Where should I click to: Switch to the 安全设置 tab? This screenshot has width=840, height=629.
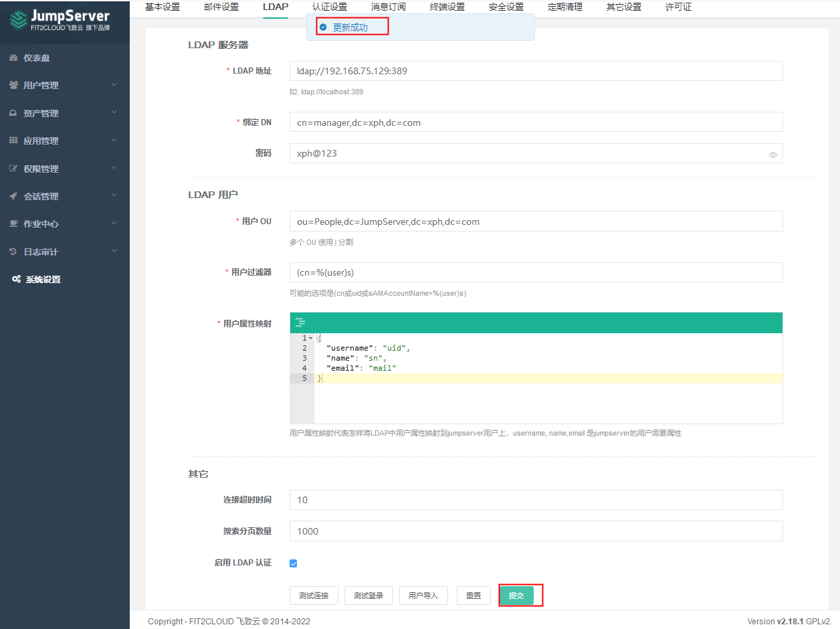[x=506, y=7]
